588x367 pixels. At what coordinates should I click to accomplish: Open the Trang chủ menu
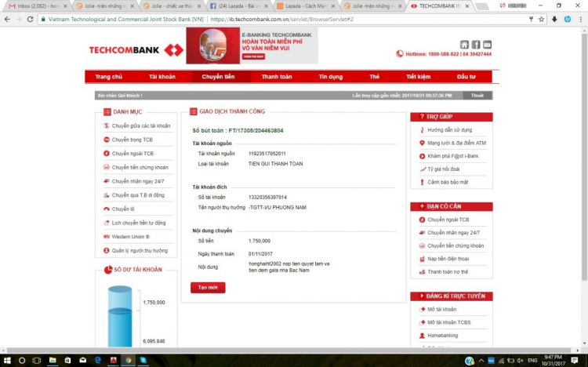[x=108, y=77]
